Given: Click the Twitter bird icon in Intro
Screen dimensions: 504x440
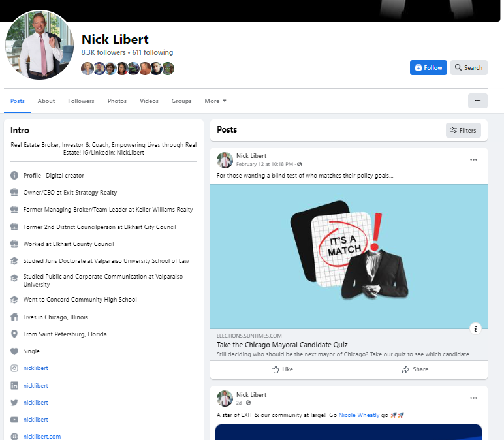Looking at the screenshot, I should tap(14, 403).
